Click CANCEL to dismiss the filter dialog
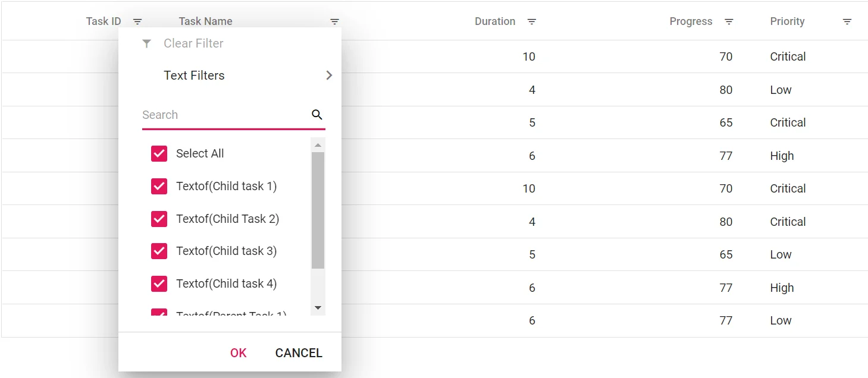The image size is (868, 378). pos(298,352)
